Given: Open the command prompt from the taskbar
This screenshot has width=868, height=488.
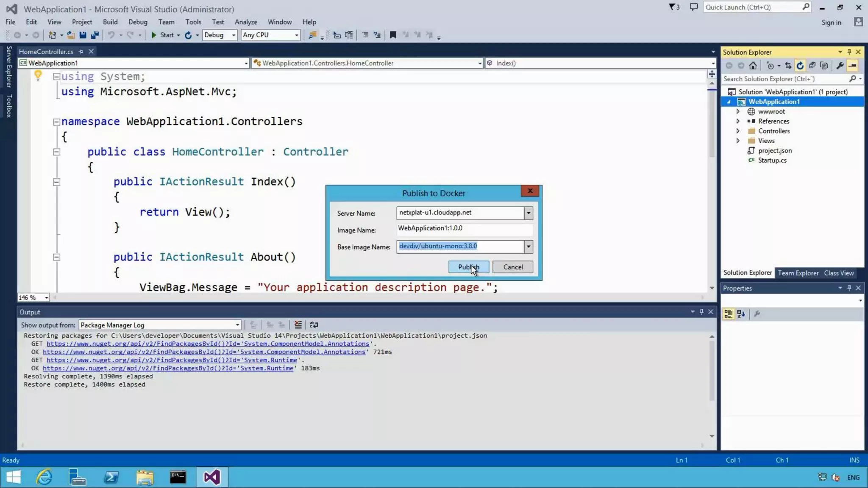Looking at the screenshot, I should (178, 477).
